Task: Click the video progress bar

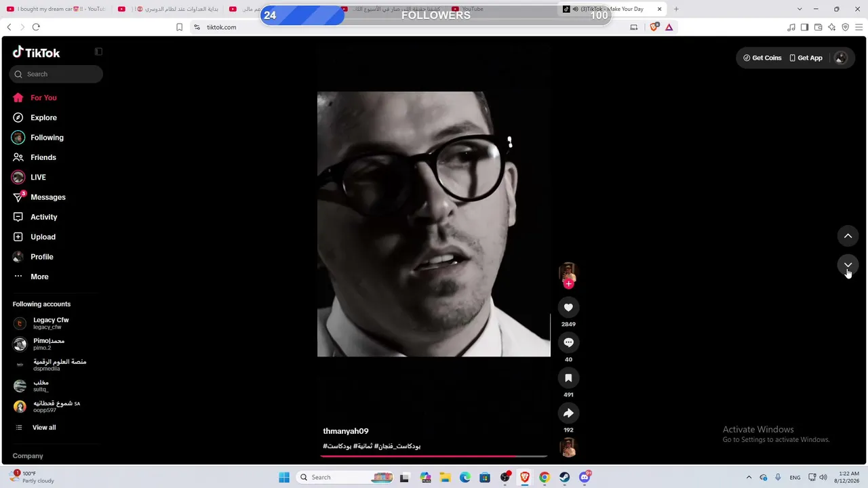Action: (x=434, y=456)
